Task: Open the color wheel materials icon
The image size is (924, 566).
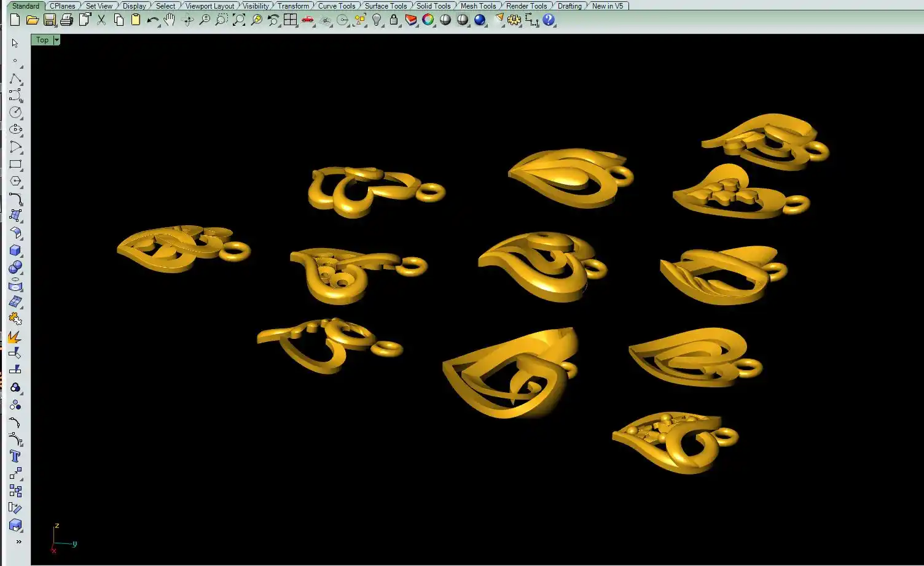Action: pos(428,20)
